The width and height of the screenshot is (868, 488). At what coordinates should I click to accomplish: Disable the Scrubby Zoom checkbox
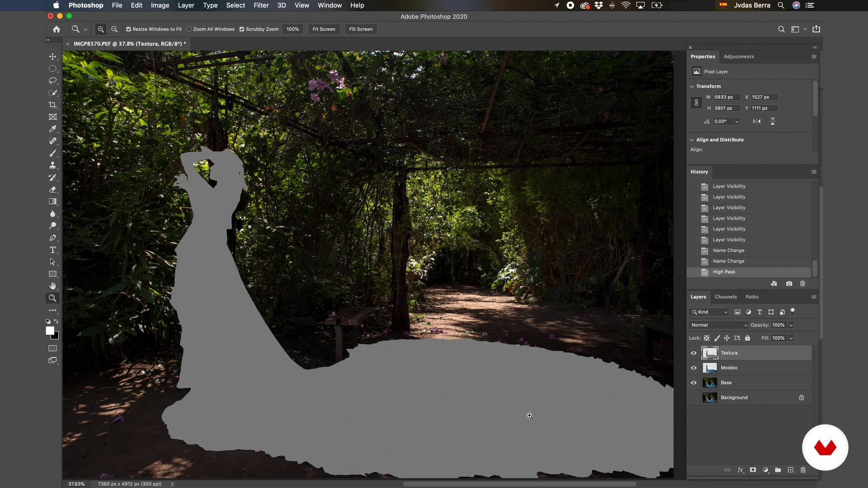click(242, 29)
